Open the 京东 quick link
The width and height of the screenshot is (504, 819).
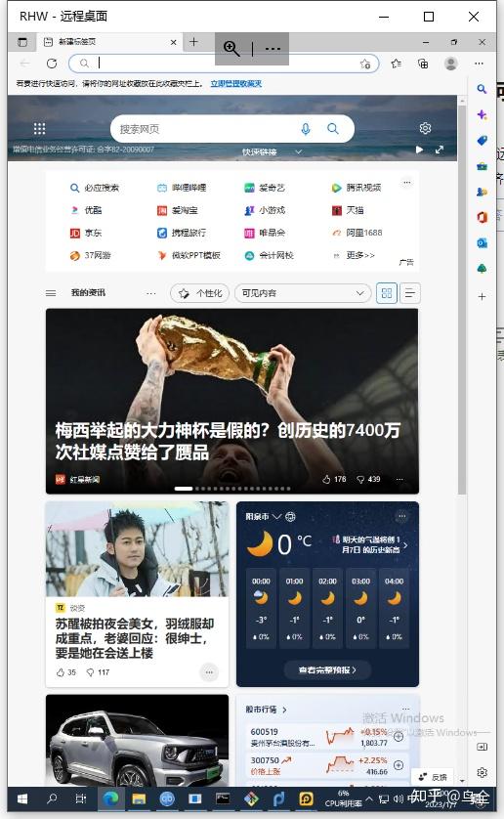[86, 233]
